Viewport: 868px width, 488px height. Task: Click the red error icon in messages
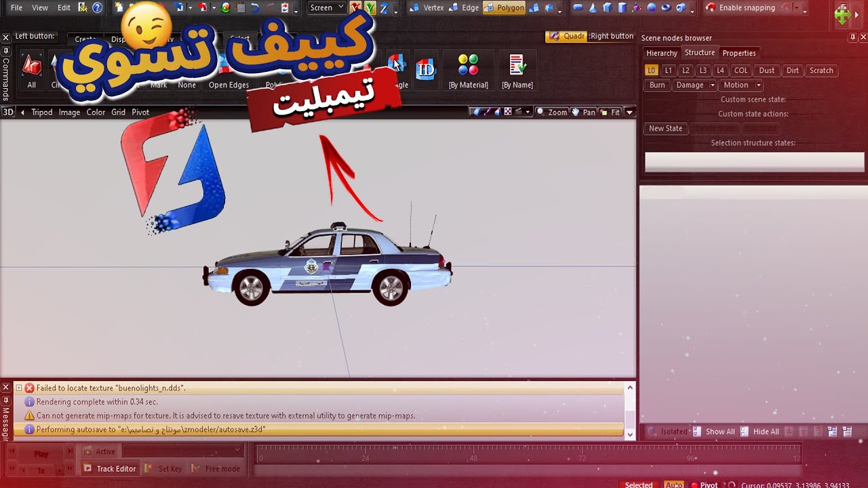coord(29,388)
